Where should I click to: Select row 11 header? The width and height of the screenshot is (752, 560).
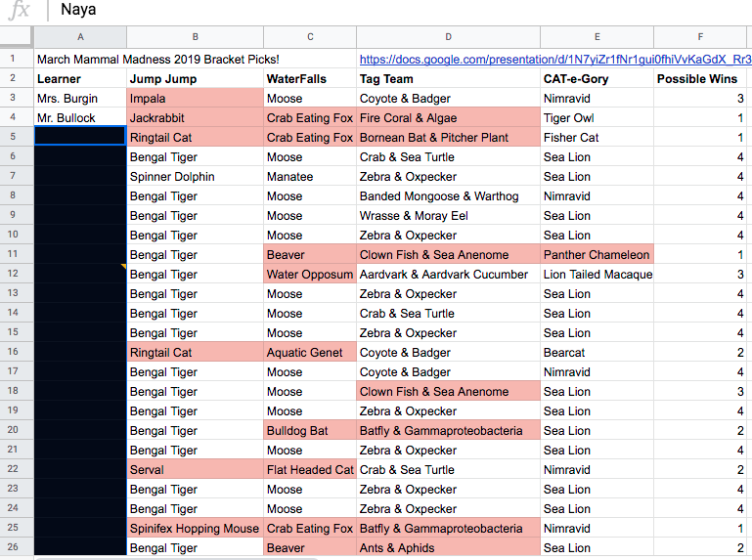point(13,254)
